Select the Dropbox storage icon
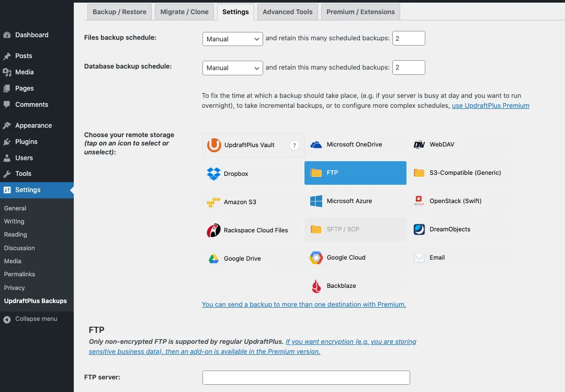 coord(213,174)
